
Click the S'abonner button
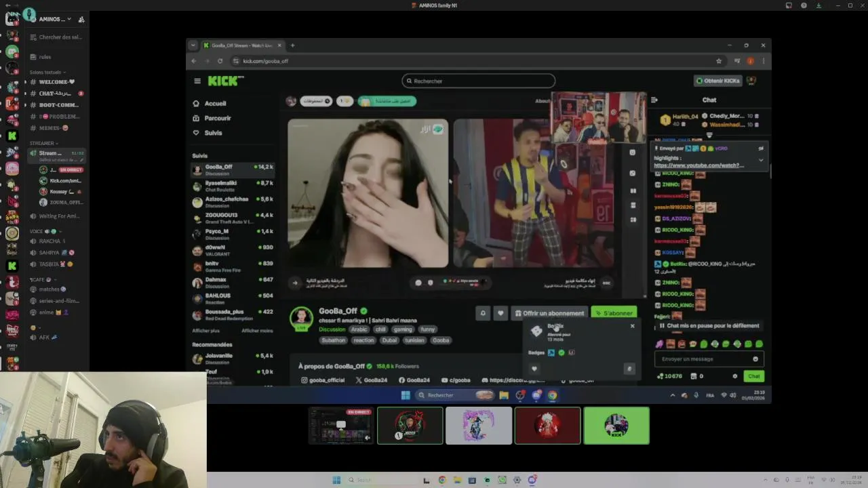click(613, 313)
